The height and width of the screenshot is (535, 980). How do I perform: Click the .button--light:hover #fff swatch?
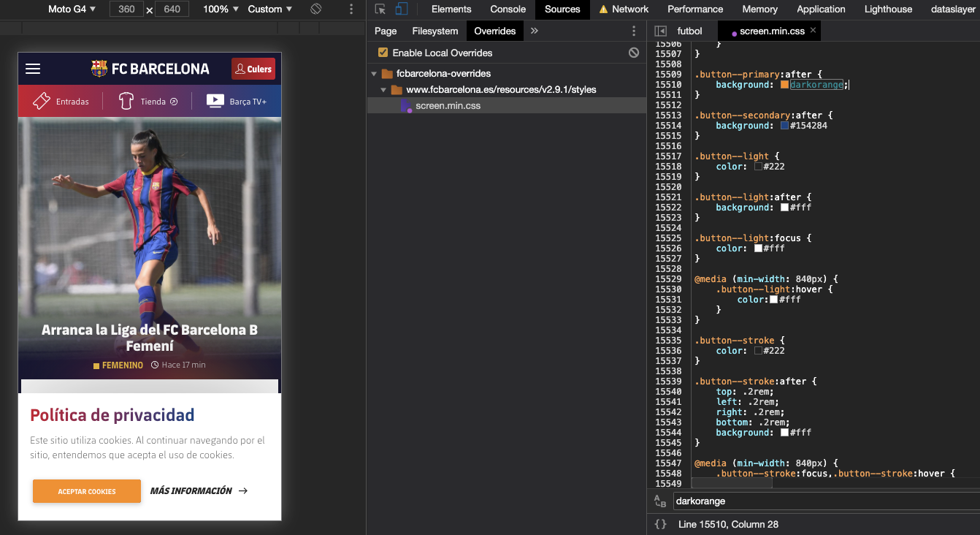(773, 300)
